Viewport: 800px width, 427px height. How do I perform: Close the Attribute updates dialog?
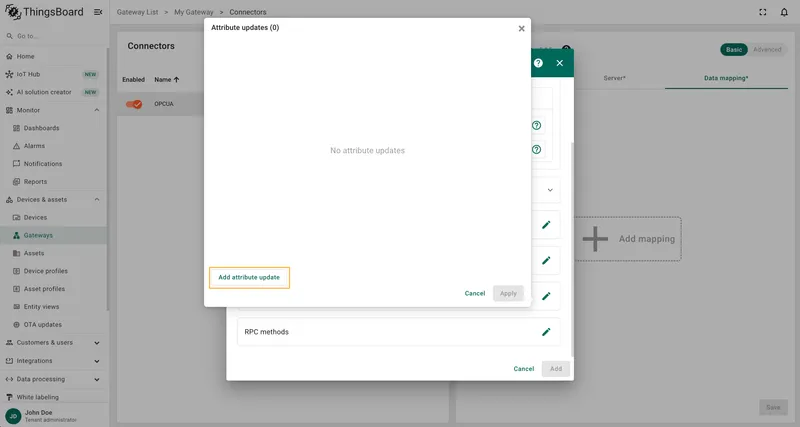pyautogui.click(x=521, y=29)
